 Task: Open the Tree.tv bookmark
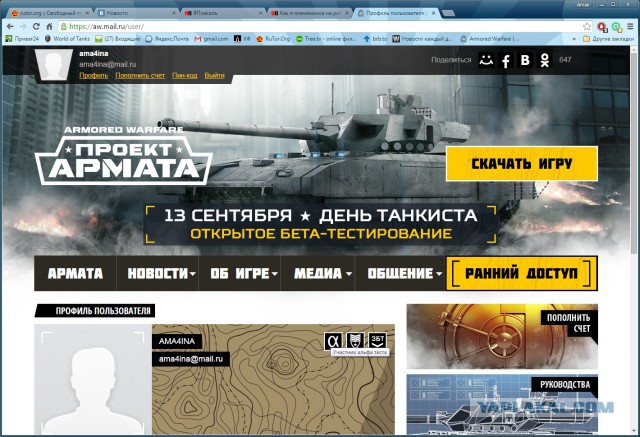326,39
